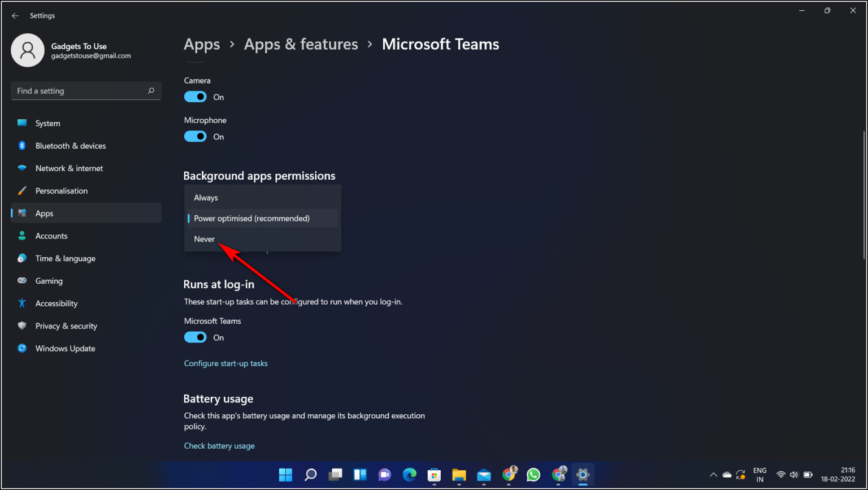Turn off Microsoft Teams run at log-in
The image size is (868, 490).
195,337
